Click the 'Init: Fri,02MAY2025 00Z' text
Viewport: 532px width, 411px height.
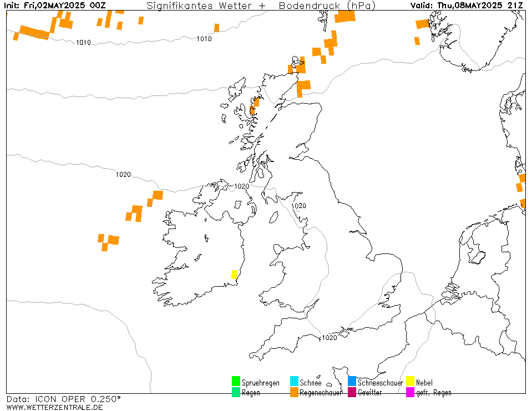(54, 6)
